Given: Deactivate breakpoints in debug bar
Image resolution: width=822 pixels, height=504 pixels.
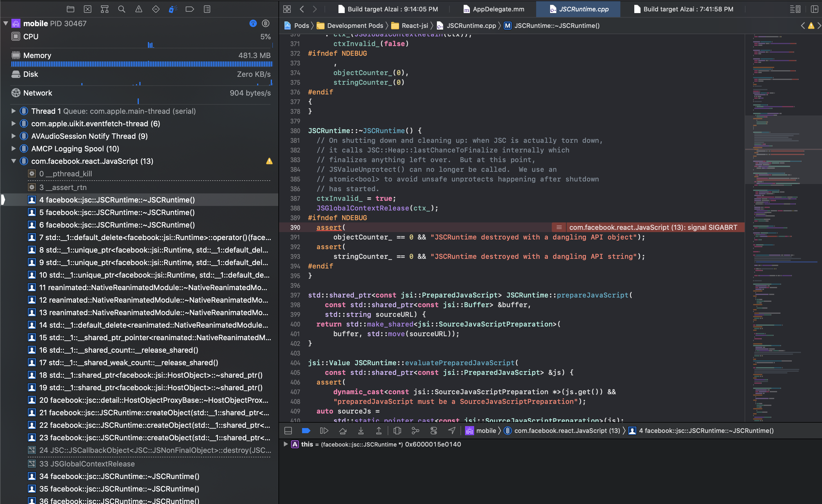Looking at the screenshot, I should [x=306, y=431].
